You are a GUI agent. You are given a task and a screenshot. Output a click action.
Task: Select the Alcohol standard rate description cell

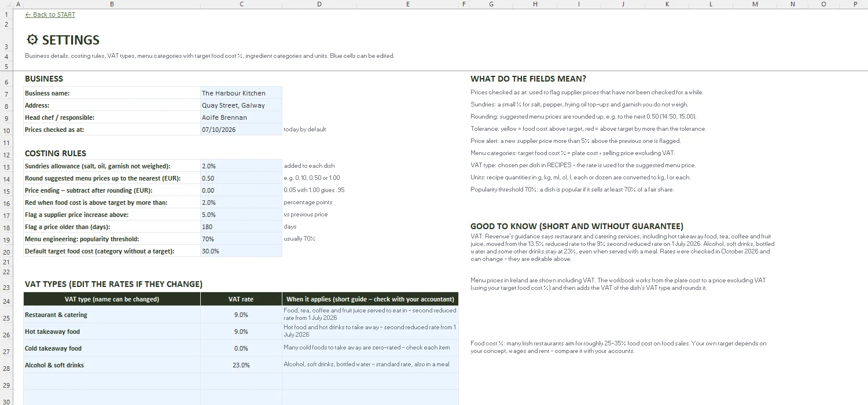coord(370,365)
